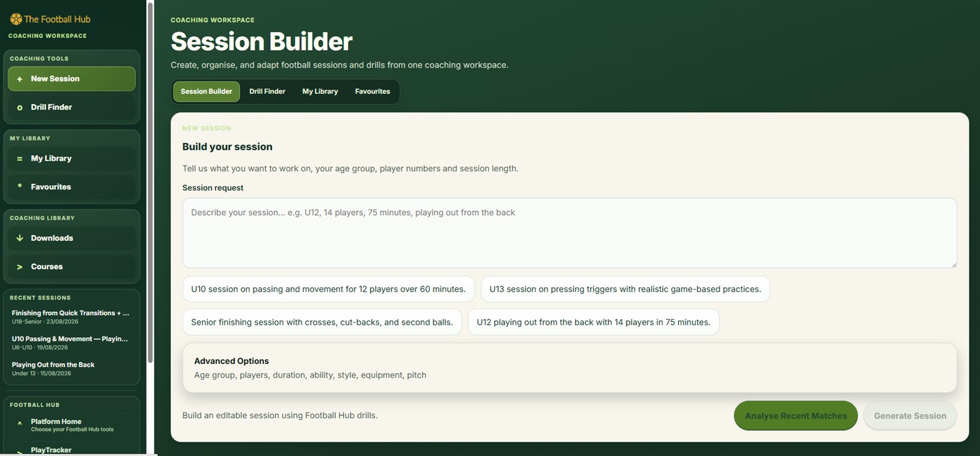Open the Favourites tab
Image resolution: width=980 pixels, height=456 pixels.
(x=372, y=91)
